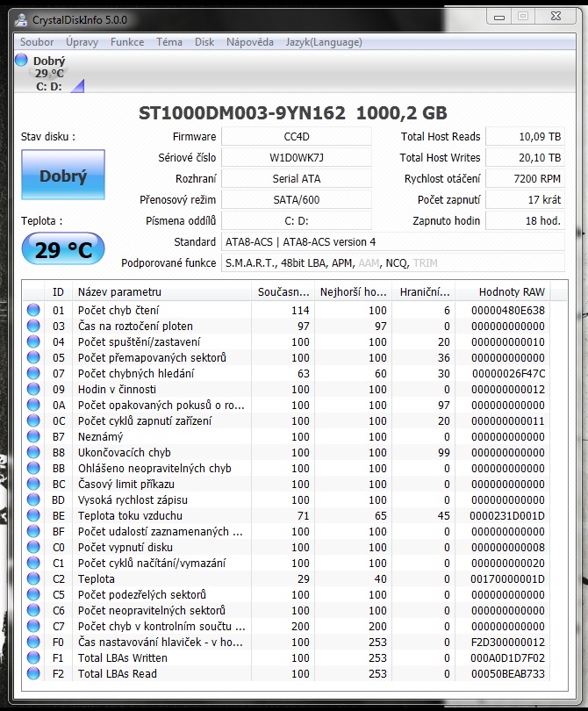Screen dimensions: 588x711
Task: Click the status orb for 0C Počet cyklů zapnutí
Action: tap(33, 420)
